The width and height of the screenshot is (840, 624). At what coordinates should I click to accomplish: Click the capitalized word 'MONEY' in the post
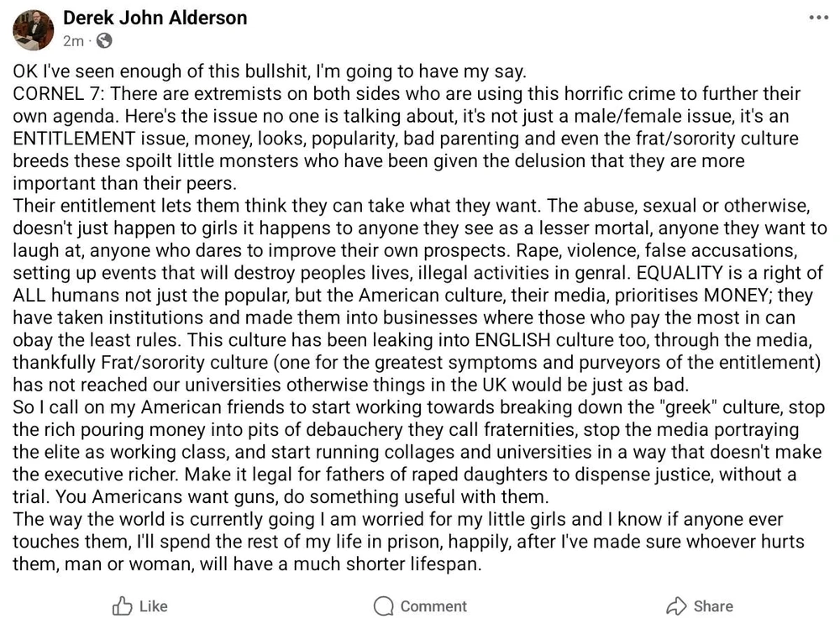pyautogui.click(x=736, y=296)
